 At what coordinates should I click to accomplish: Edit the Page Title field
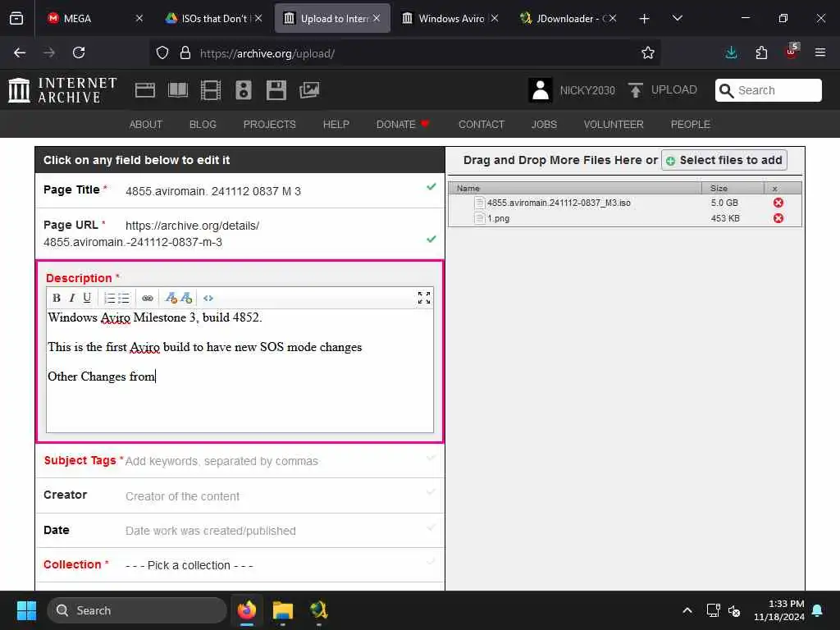[240, 190]
